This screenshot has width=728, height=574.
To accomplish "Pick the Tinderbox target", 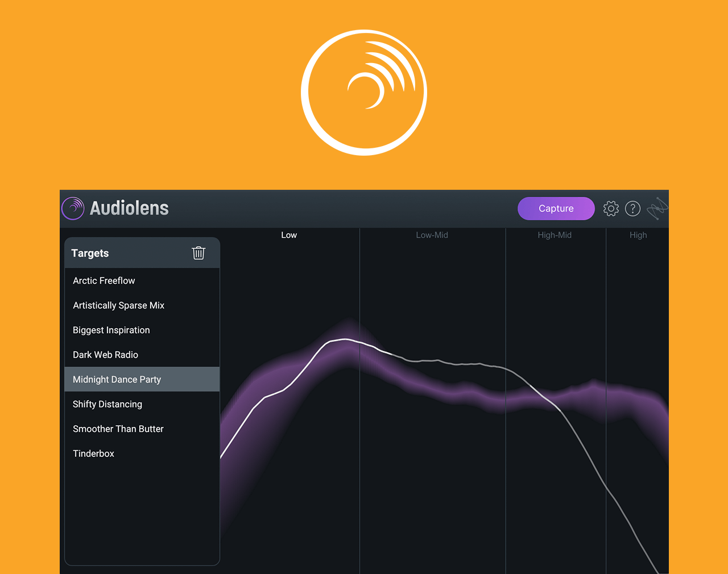I will pyautogui.click(x=142, y=454).
